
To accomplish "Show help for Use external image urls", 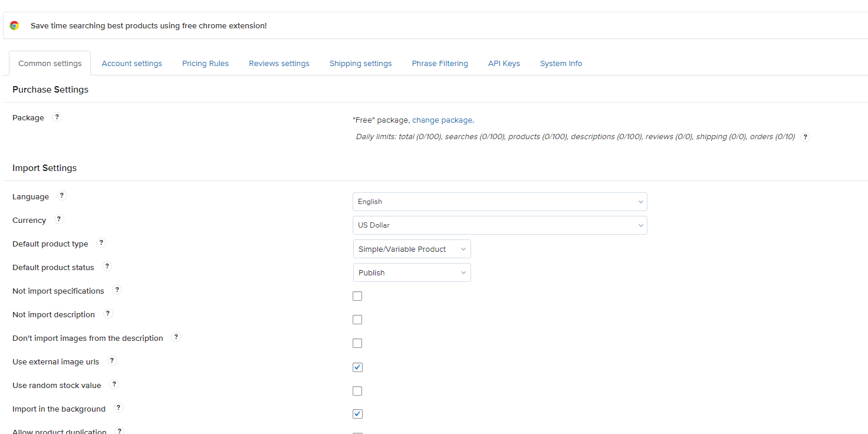I will pyautogui.click(x=112, y=361).
